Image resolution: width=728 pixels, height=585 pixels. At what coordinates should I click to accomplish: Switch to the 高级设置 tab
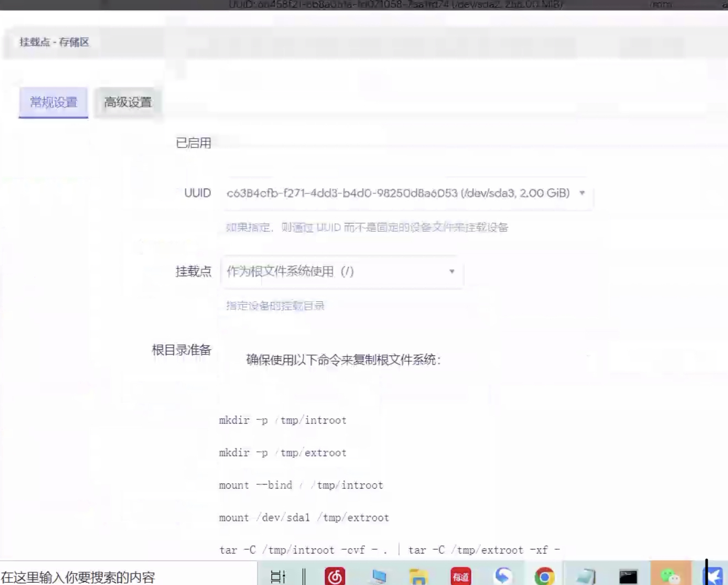pyautogui.click(x=128, y=102)
